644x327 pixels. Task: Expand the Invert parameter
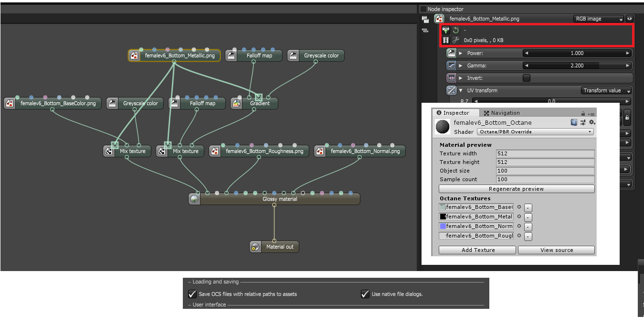461,78
